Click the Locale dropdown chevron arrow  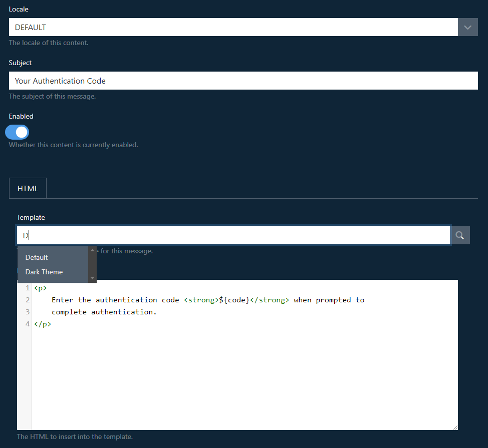coord(467,27)
